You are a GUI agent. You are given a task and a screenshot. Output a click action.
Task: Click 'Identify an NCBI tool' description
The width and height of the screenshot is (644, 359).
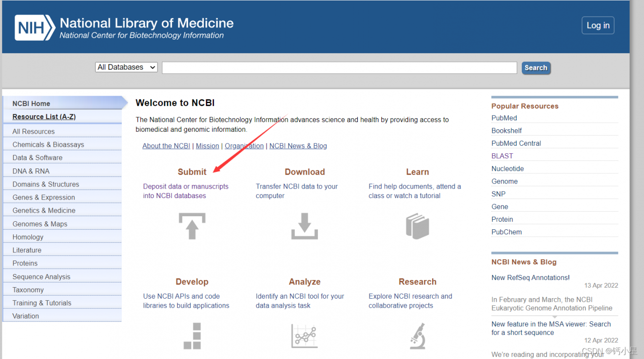point(300,301)
